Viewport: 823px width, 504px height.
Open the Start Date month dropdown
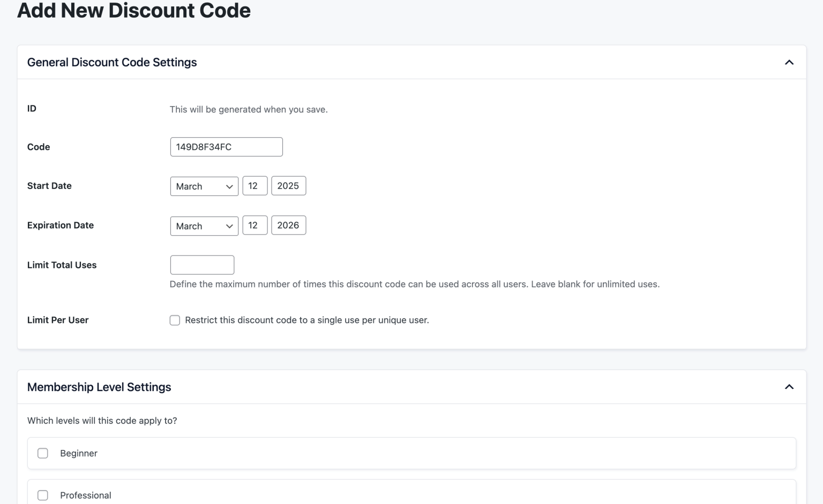(204, 186)
